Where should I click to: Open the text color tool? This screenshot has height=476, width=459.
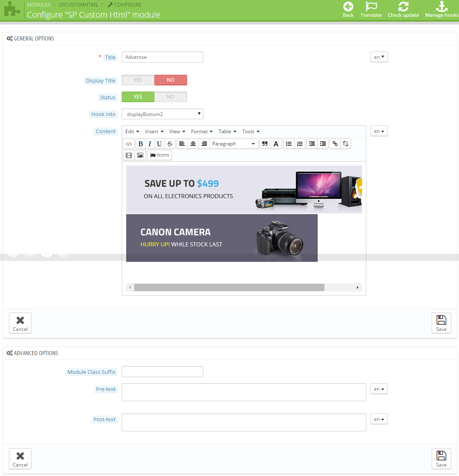(x=276, y=144)
